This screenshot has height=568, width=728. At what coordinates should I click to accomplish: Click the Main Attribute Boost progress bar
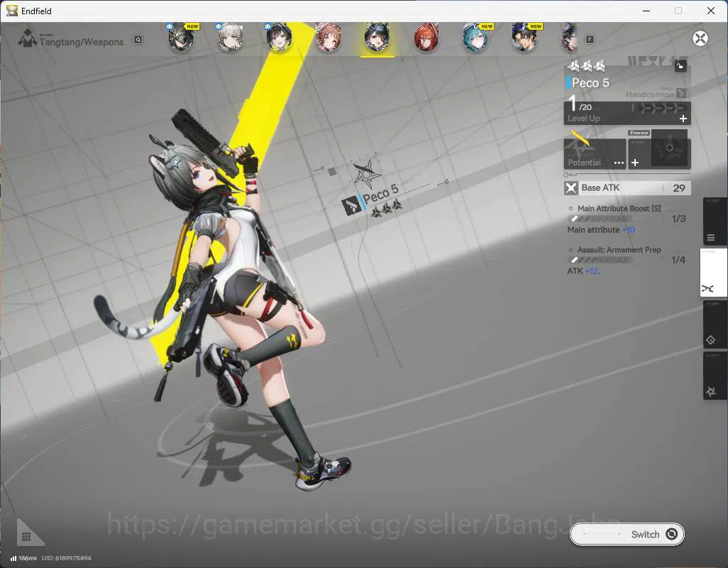tap(599, 219)
